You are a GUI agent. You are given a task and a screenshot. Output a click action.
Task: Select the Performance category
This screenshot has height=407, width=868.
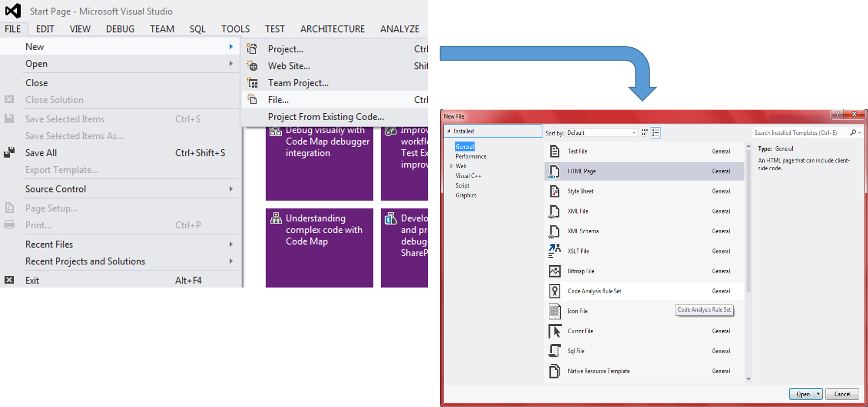click(471, 157)
